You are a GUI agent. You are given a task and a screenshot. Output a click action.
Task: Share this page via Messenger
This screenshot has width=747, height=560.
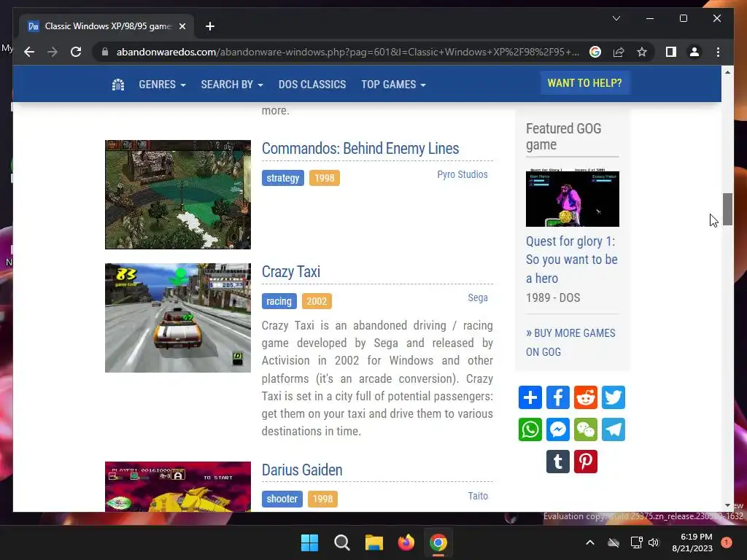tap(558, 429)
